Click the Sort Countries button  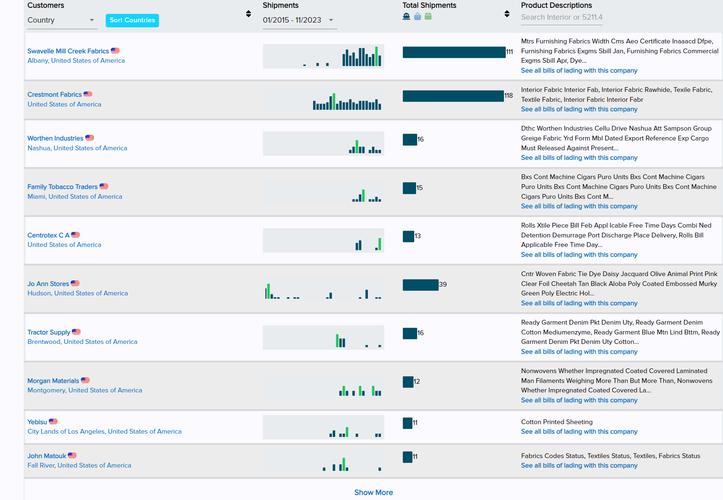pos(132,20)
